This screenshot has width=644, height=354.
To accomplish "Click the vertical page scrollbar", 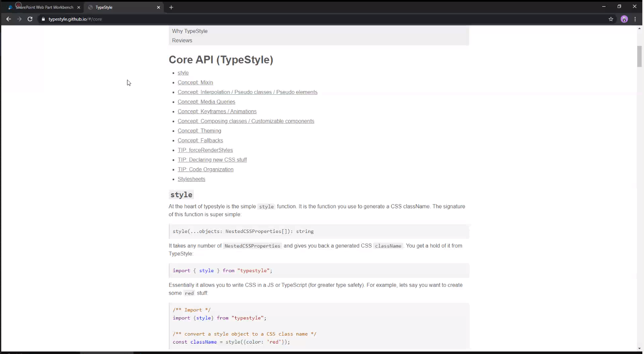I will tap(639, 57).
